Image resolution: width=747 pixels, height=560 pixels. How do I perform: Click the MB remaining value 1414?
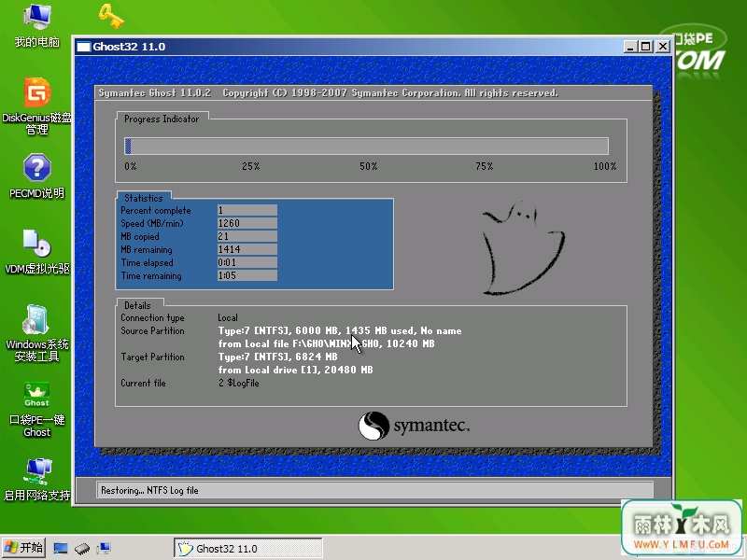(247, 249)
